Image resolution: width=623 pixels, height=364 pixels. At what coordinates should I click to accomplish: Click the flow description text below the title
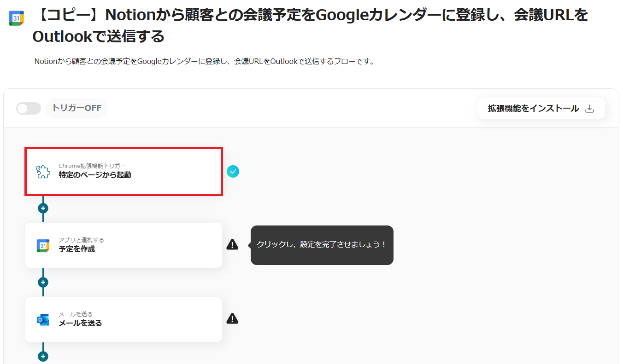coord(205,61)
